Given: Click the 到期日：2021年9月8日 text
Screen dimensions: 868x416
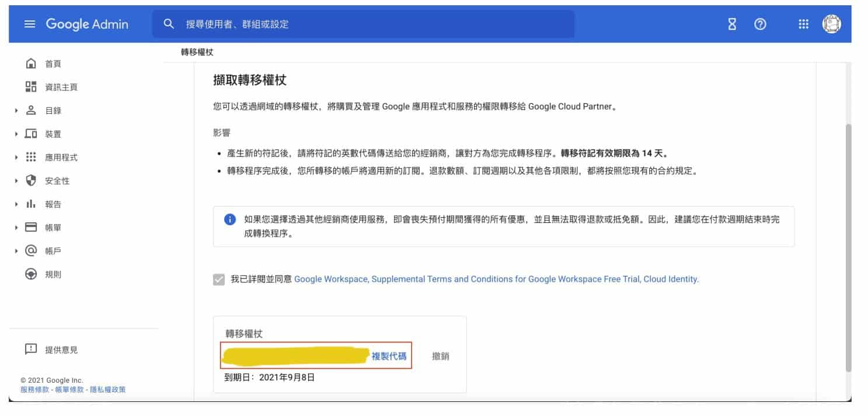Looking at the screenshot, I should click(x=270, y=377).
